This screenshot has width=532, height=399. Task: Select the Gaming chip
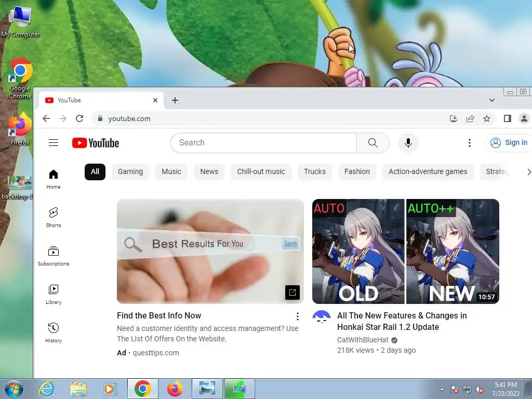pos(130,171)
